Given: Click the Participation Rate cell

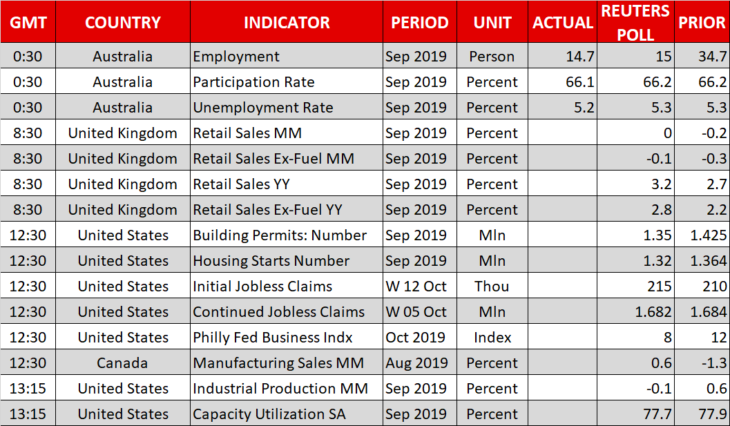Looking at the screenshot, I should pos(286,82).
